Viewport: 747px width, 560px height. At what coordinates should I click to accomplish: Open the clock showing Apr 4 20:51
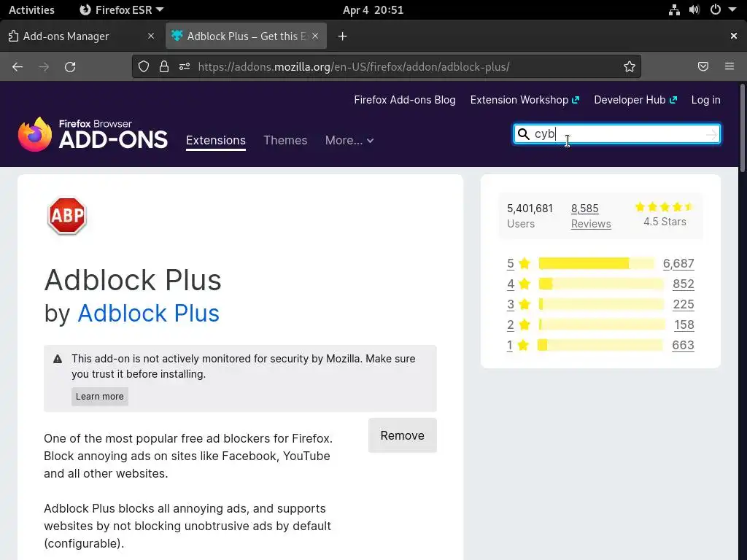(x=373, y=10)
